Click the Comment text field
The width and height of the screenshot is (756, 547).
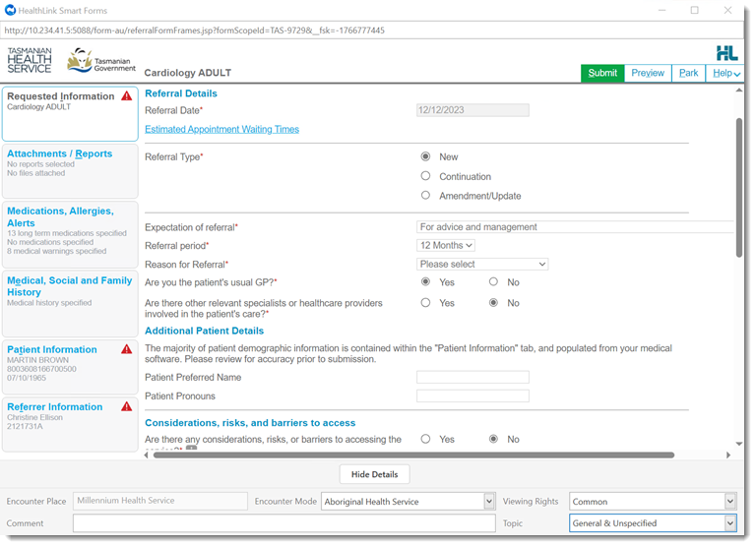click(283, 523)
